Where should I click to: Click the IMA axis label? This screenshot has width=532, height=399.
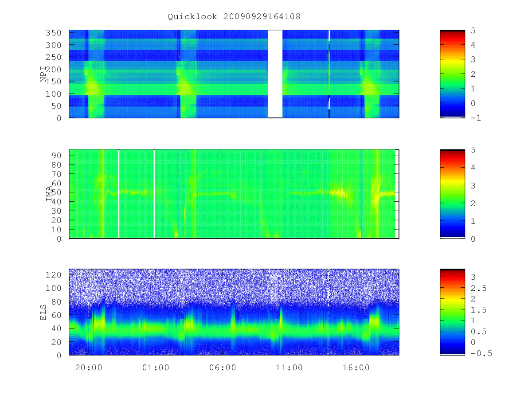49,194
